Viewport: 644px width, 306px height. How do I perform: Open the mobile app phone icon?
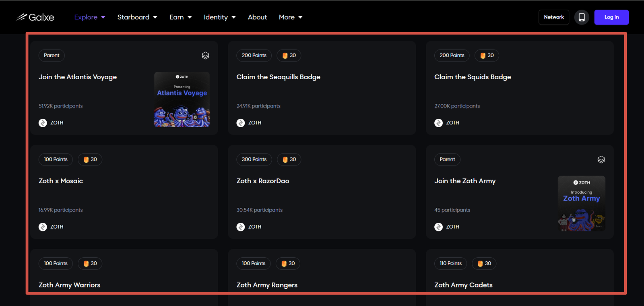click(x=582, y=17)
